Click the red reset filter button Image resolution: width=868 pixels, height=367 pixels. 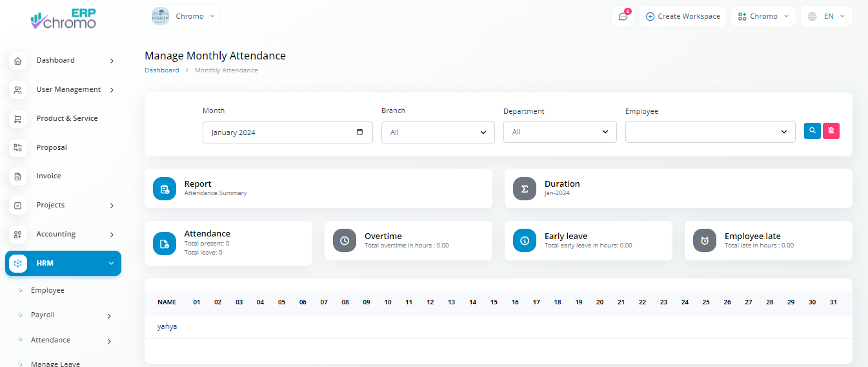pos(831,131)
